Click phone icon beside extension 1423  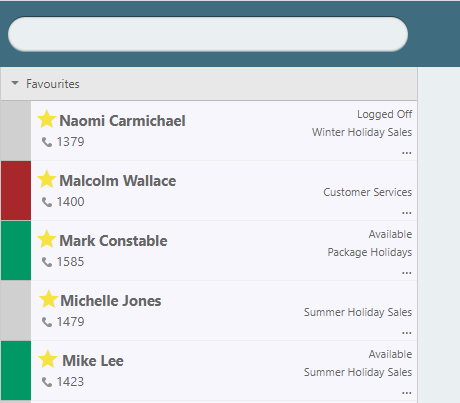[x=47, y=382]
